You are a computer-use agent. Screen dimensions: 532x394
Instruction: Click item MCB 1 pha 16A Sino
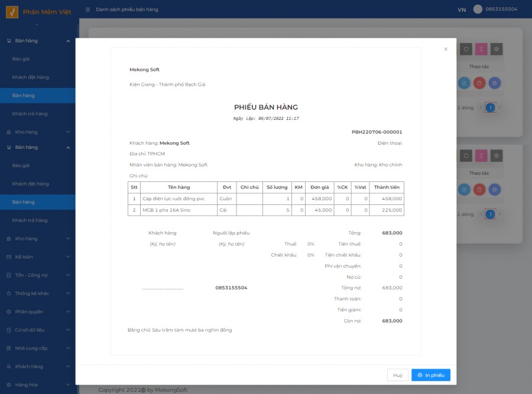pos(166,210)
